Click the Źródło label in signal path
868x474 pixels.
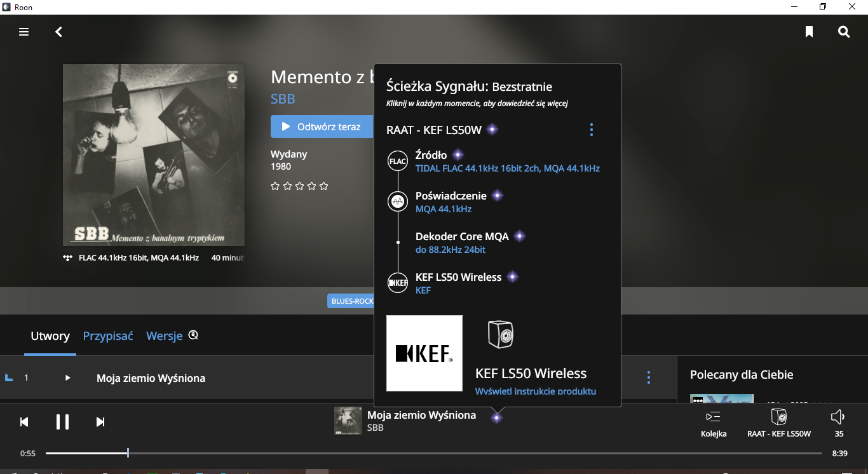pos(431,155)
